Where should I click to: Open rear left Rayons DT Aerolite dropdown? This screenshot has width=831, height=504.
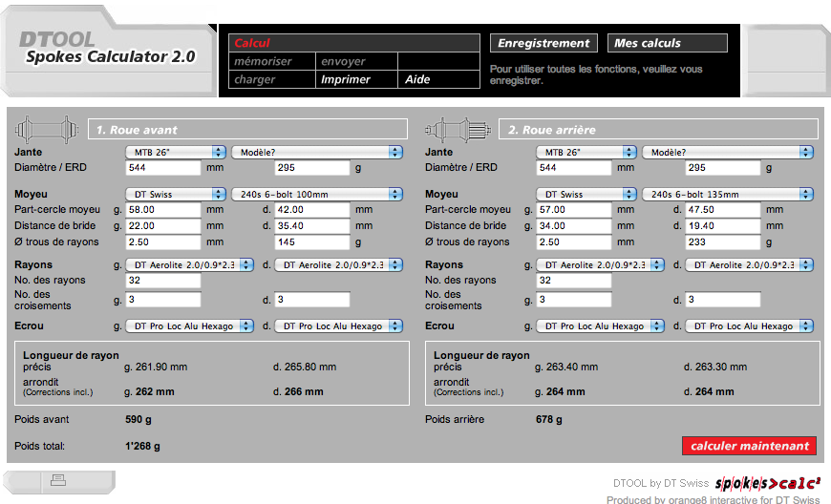(x=601, y=264)
